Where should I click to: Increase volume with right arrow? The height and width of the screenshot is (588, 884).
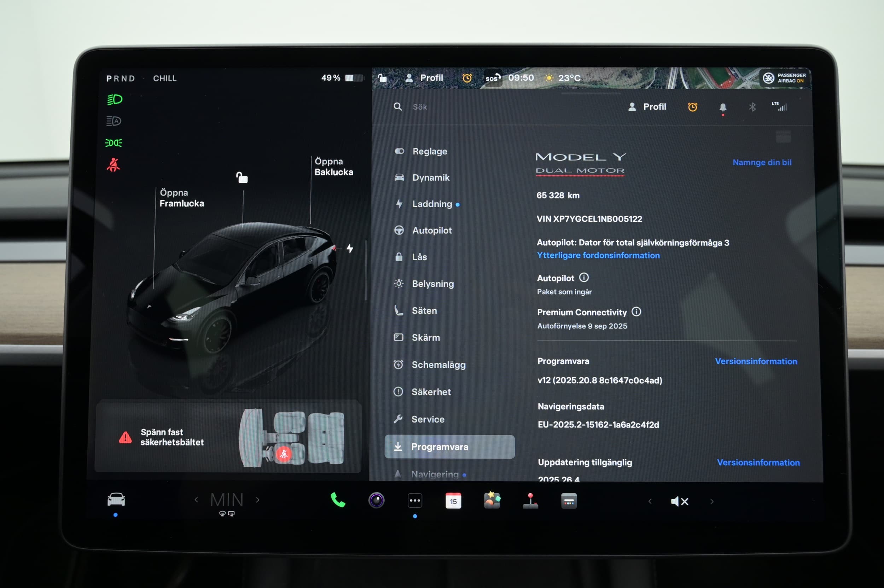point(712,501)
